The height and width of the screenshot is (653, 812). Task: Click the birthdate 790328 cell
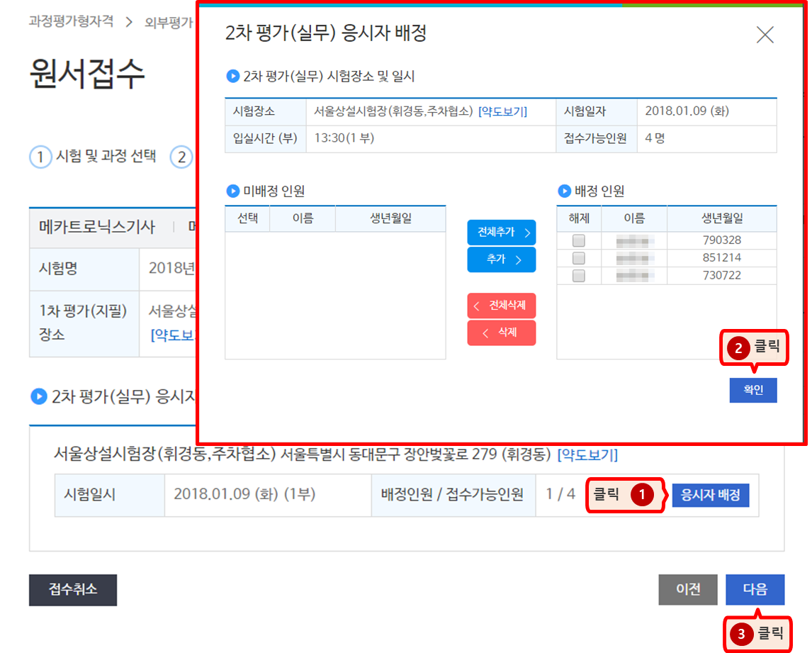(722, 240)
